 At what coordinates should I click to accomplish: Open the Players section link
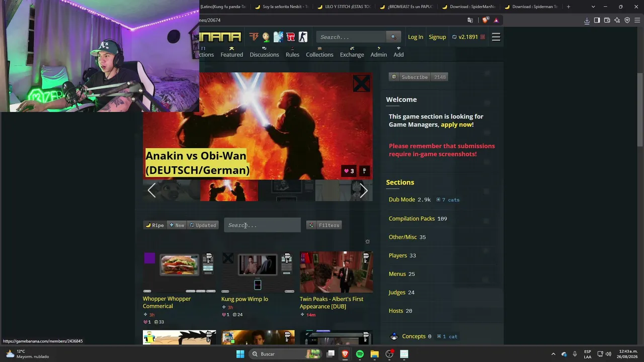tap(397, 255)
